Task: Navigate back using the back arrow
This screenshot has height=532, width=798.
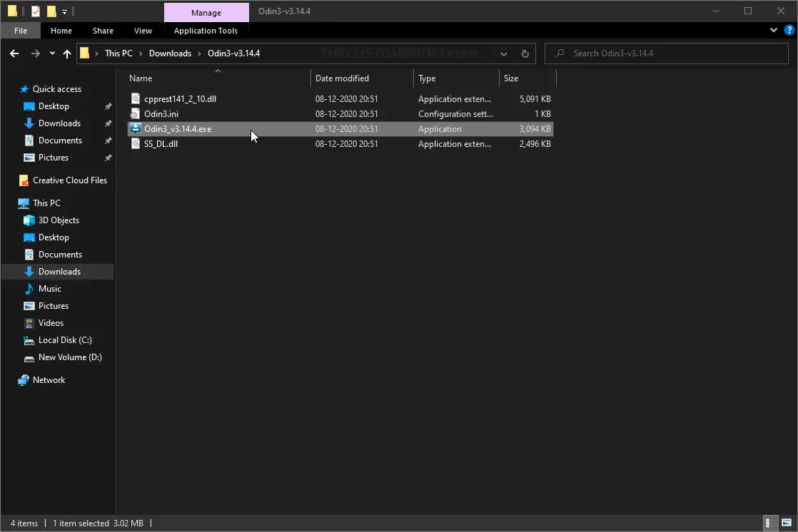Action: pyautogui.click(x=14, y=53)
